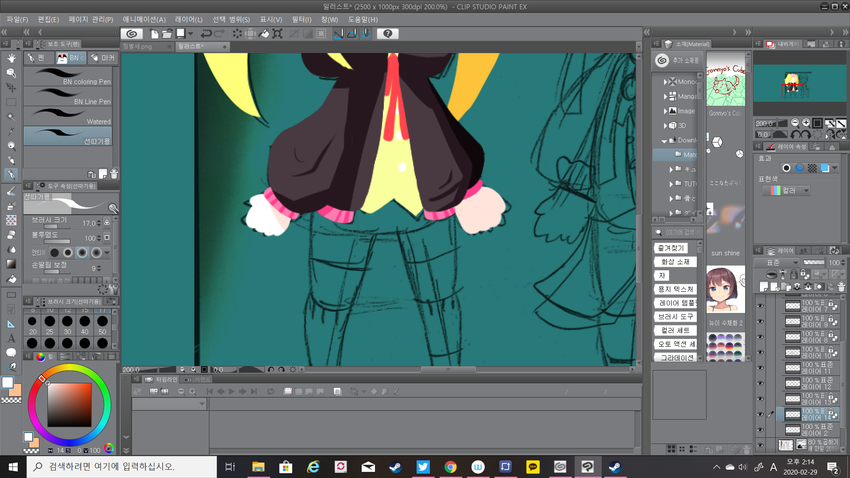Toggle visibility of 레이어 11

(x=761, y=367)
